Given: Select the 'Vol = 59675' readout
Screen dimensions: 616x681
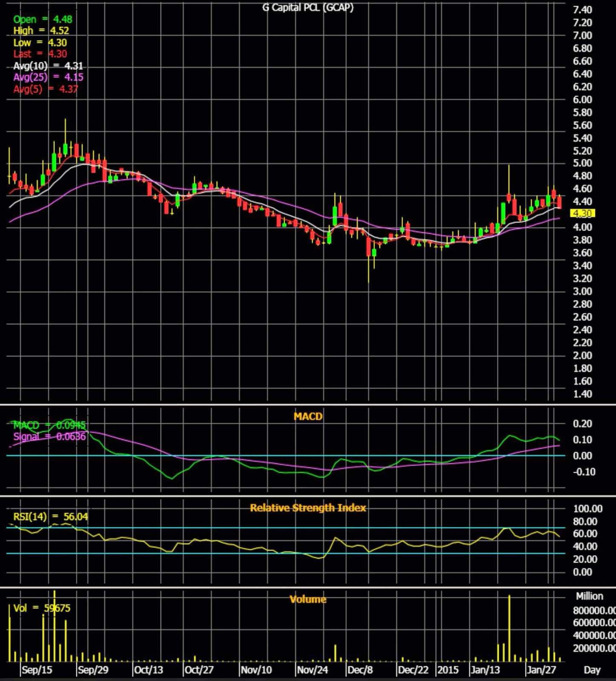Looking at the screenshot, I should click(x=42, y=608).
